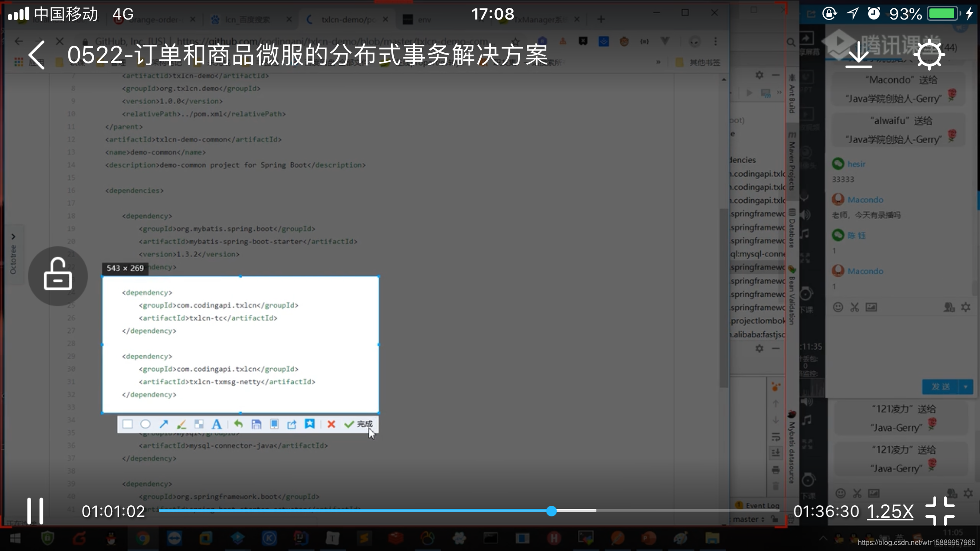Image resolution: width=980 pixels, height=551 pixels.
Task: Expand the Octotree side panel
Action: [x=13, y=254]
